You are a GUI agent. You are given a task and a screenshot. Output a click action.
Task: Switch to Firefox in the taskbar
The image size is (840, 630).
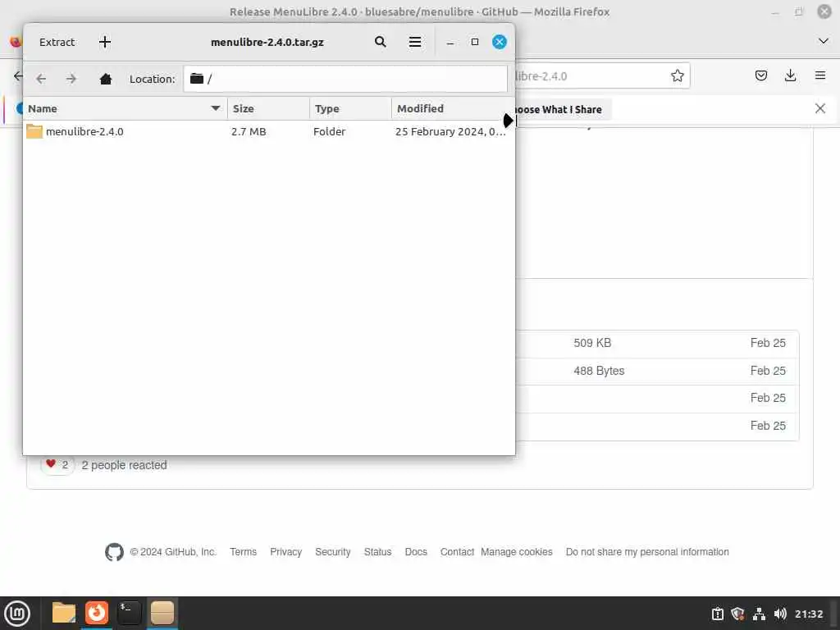[97, 613]
